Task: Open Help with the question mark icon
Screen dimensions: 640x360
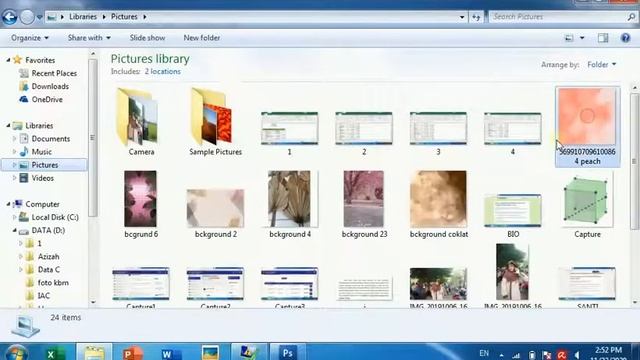Action: click(625, 38)
